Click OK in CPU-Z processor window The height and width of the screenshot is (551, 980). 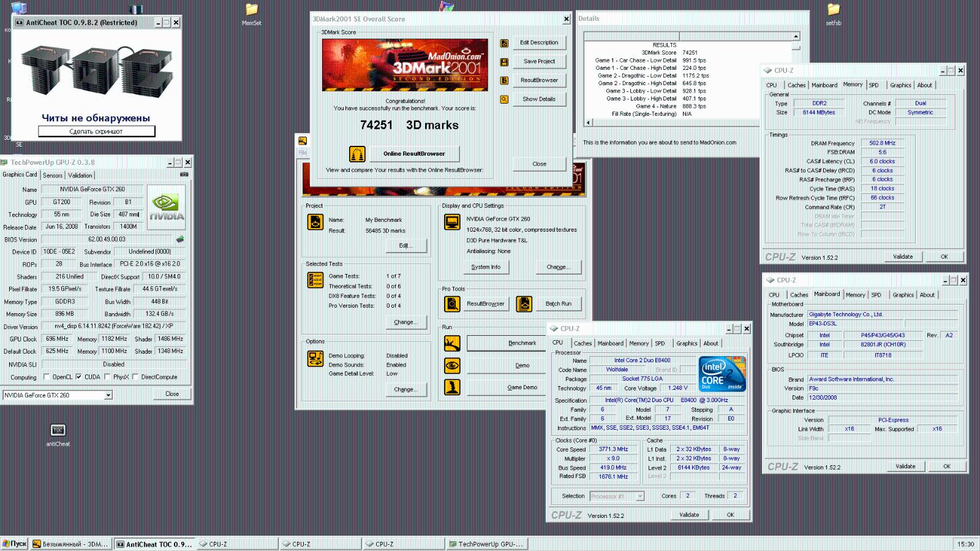point(730,515)
